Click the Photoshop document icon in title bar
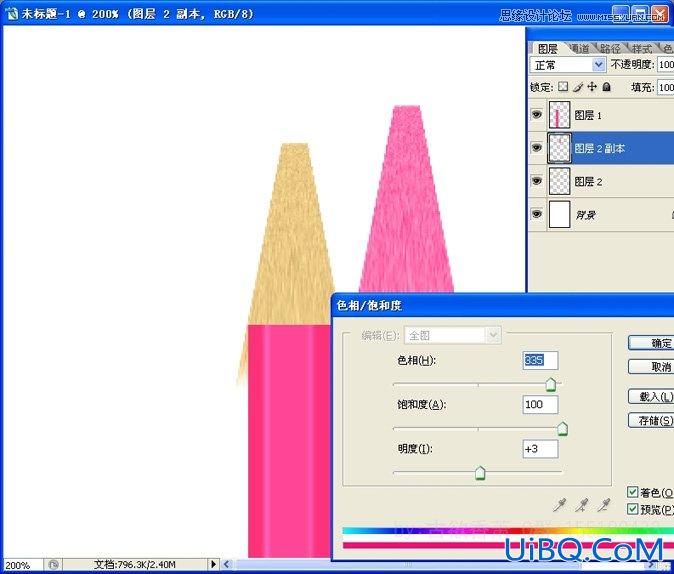The height and width of the screenshot is (574, 674). tap(12, 14)
